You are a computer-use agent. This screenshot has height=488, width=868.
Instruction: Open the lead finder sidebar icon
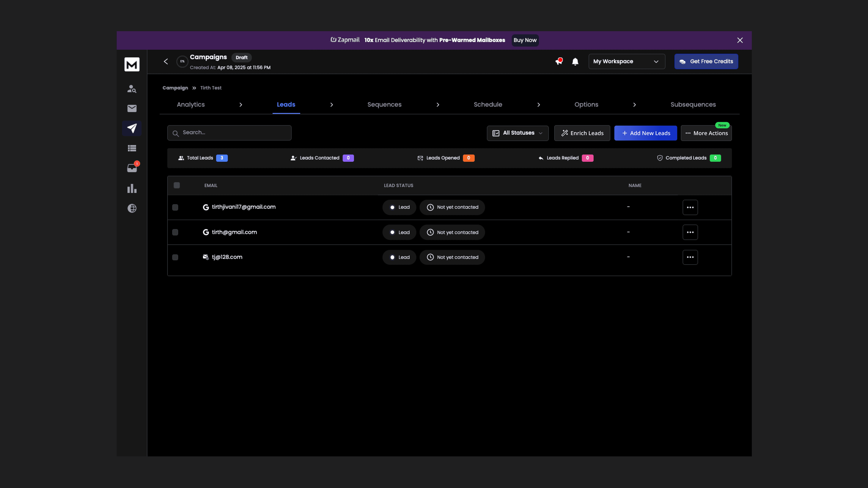click(132, 89)
